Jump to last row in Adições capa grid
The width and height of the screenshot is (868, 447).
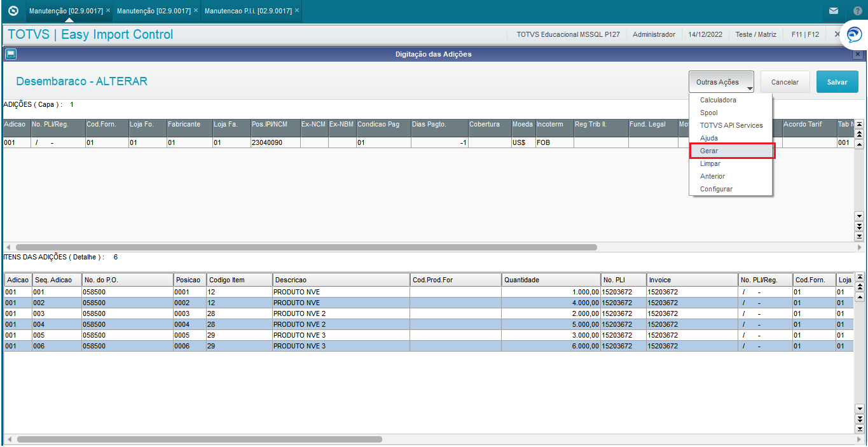click(x=859, y=237)
